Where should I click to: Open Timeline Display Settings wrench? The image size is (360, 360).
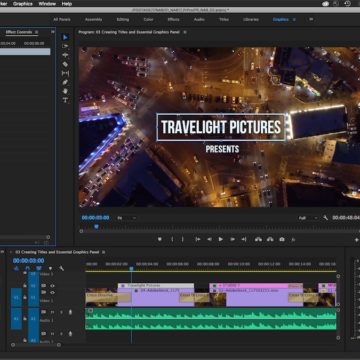point(61,268)
